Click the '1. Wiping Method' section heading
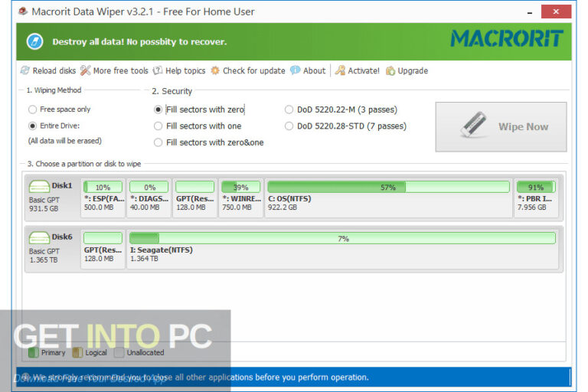The height and width of the screenshot is (392, 588). 54,90
